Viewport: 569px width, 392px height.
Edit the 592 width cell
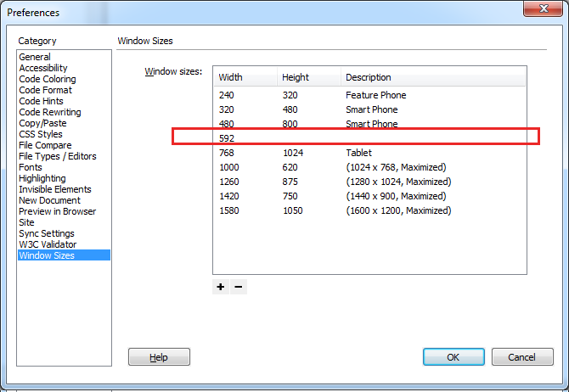(227, 138)
